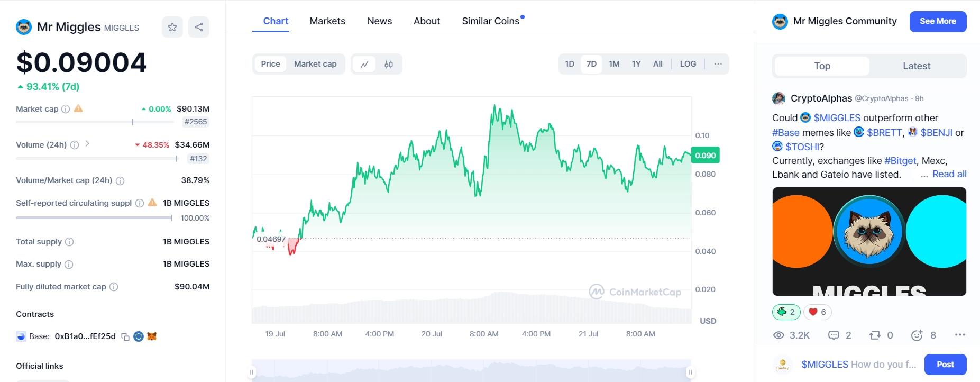Set chart range to 1M
Viewport: 980px width, 382px height.
click(x=614, y=64)
